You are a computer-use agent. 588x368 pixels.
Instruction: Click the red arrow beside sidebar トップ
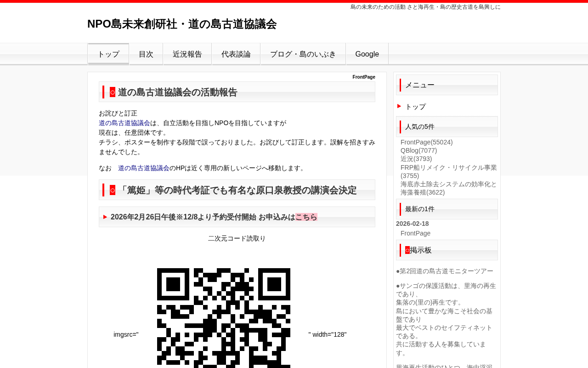399,106
